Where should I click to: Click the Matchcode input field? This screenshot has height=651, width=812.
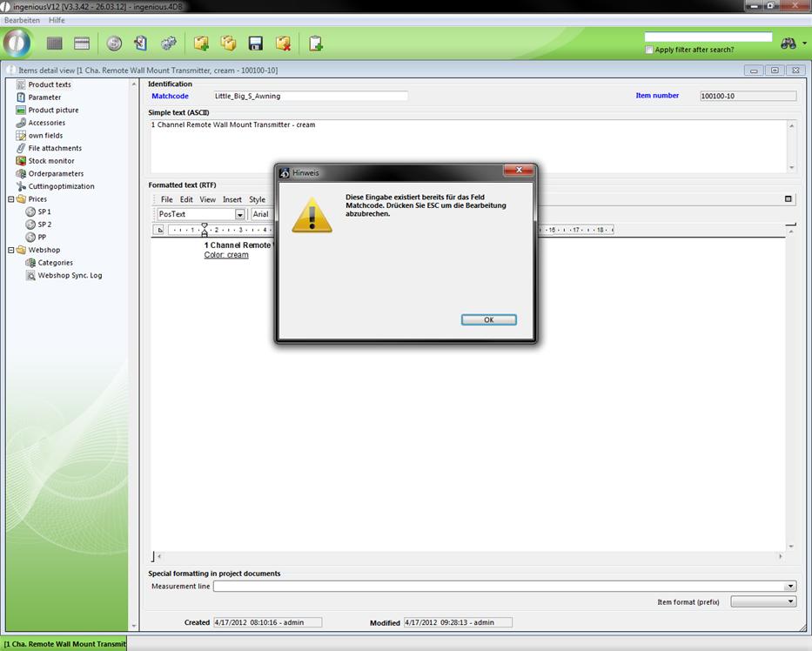[x=310, y=96]
